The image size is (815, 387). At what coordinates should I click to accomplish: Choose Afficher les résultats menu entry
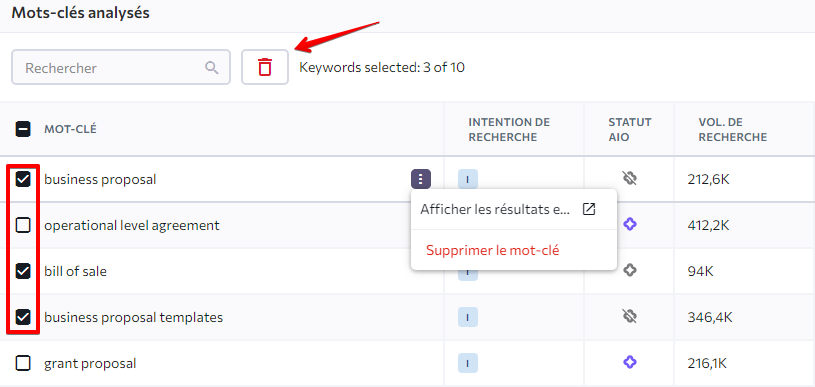[495, 209]
